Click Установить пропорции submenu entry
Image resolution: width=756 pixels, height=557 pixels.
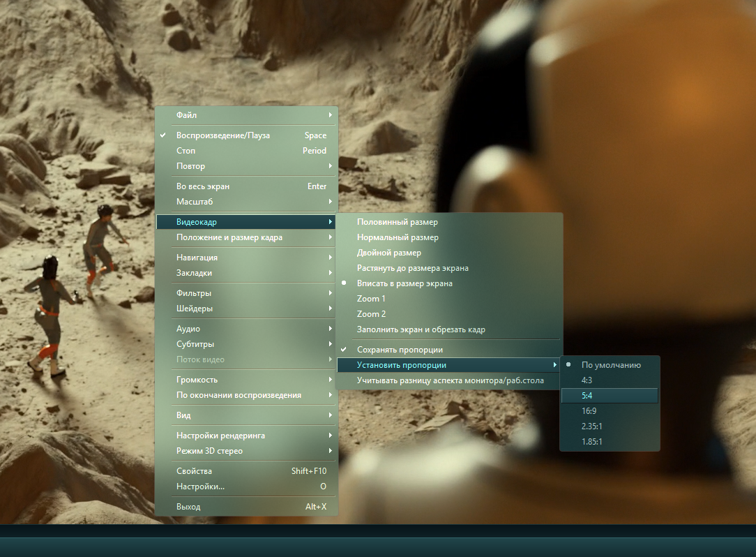point(449,365)
